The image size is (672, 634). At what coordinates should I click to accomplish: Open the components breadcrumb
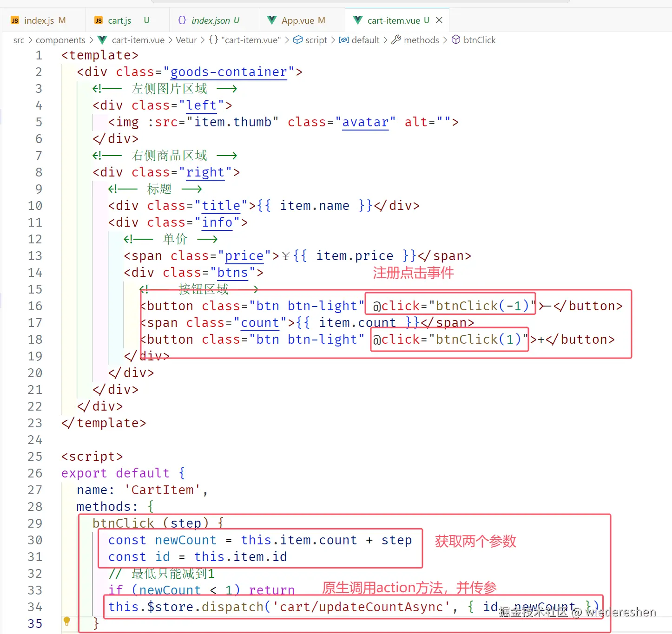(60, 40)
